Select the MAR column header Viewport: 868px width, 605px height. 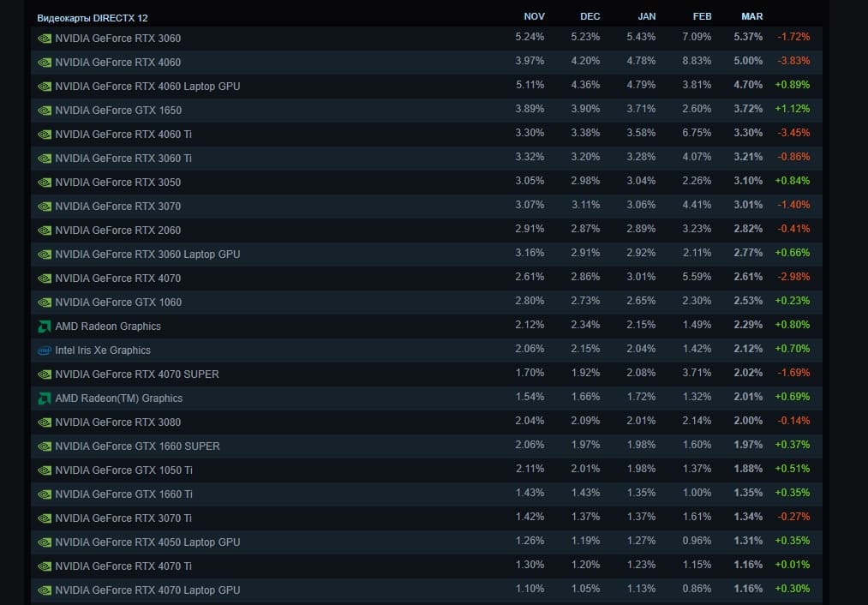click(751, 16)
